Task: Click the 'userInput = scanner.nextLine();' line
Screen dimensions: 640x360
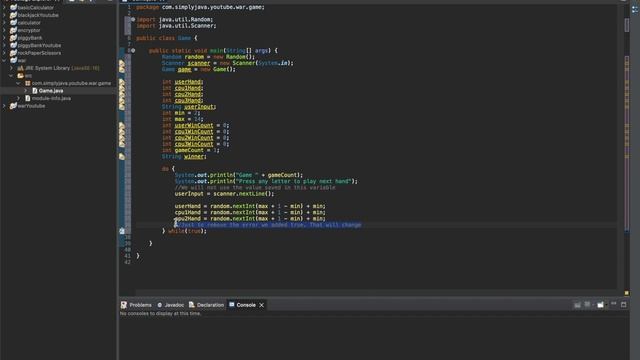Action: point(224,193)
